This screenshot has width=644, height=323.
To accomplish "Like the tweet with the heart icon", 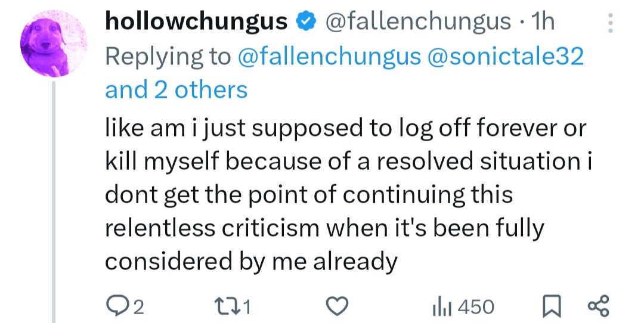I will 338,307.
